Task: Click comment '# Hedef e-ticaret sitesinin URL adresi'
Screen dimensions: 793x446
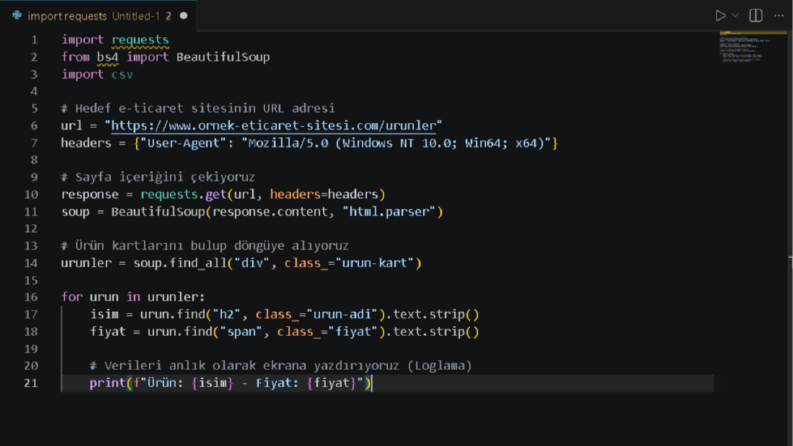Action: (198, 108)
